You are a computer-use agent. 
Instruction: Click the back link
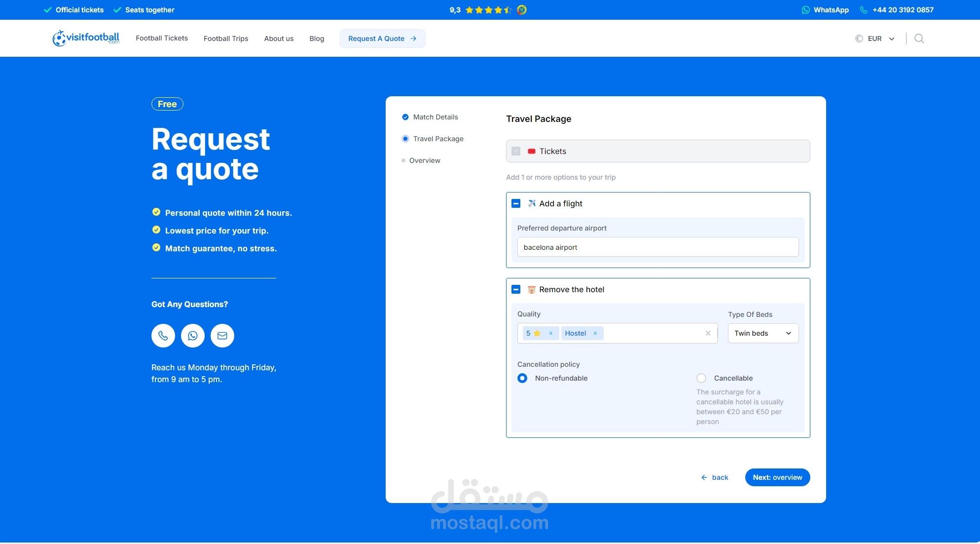[x=715, y=477]
